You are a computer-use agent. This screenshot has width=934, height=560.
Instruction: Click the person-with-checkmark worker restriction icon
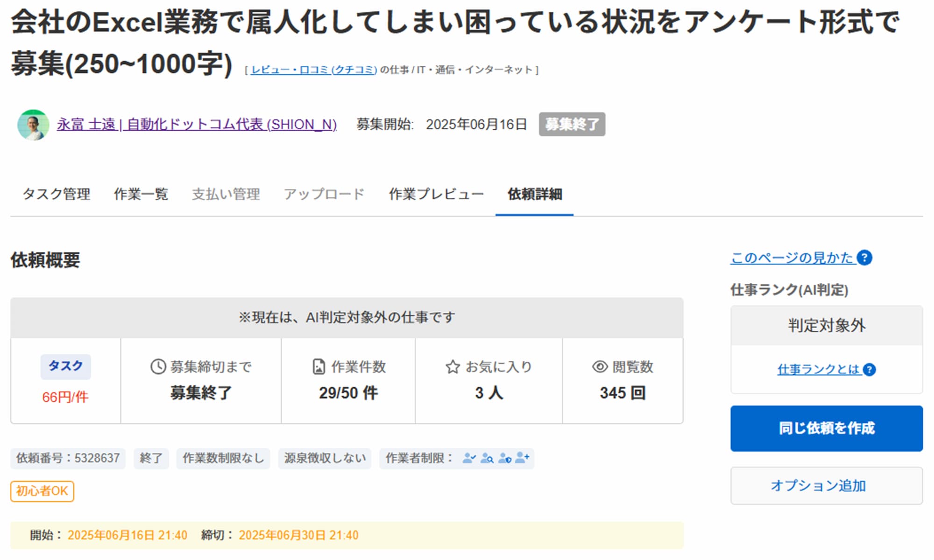469,458
